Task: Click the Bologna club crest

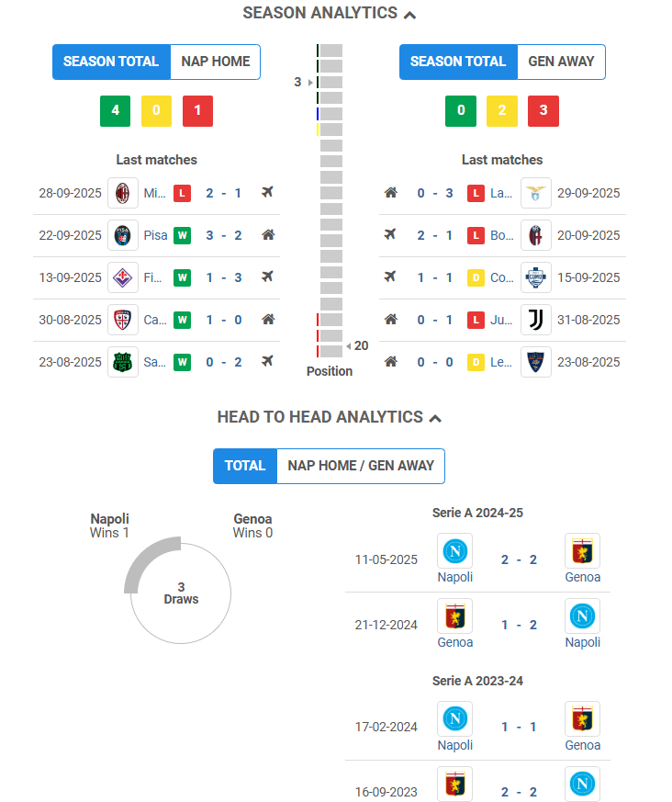Action: point(535,235)
